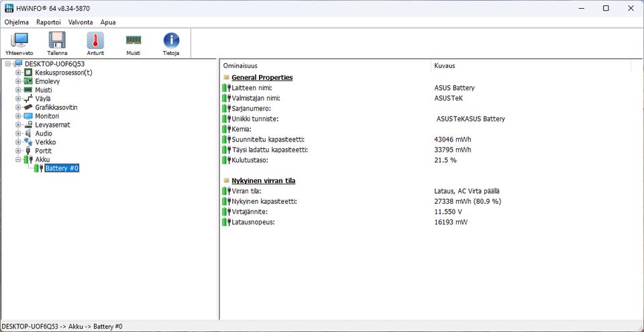Open the Ohjelma menu
This screenshot has height=332, width=644.
click(x=17, y=22)
